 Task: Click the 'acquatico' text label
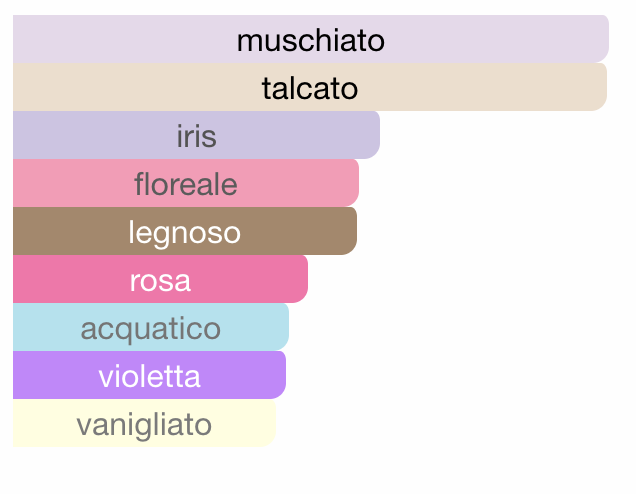click(x=151, y=330)
